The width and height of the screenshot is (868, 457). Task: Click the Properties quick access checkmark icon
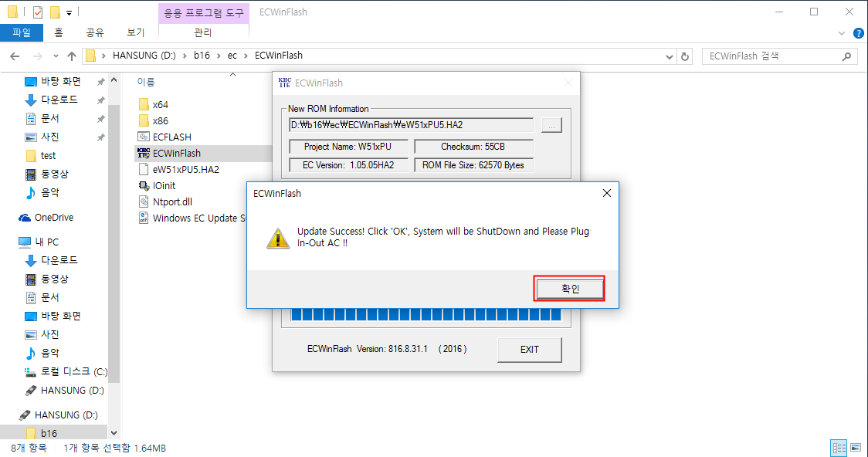(x=38, y=12)
